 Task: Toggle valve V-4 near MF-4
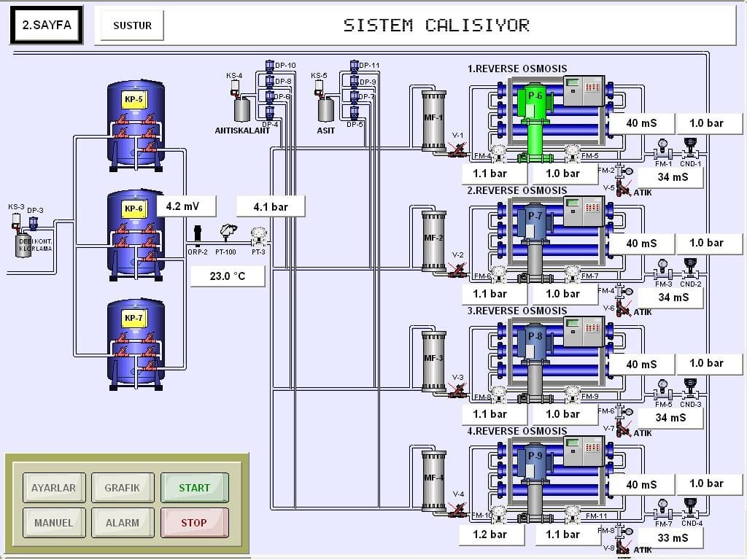pyautogui.click(x=458, y=510)
